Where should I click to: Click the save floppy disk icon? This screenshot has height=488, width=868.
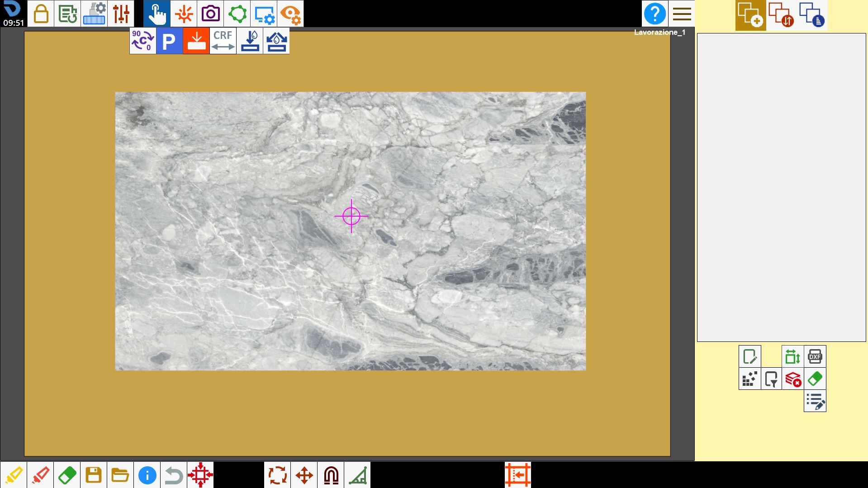[93, 475]
